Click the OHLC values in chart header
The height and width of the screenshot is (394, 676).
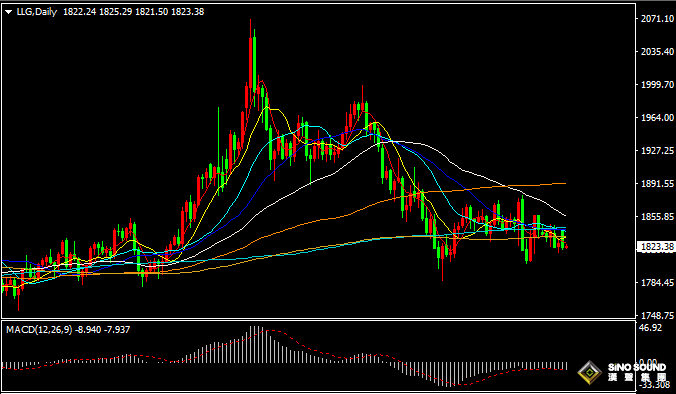[134, 12]
